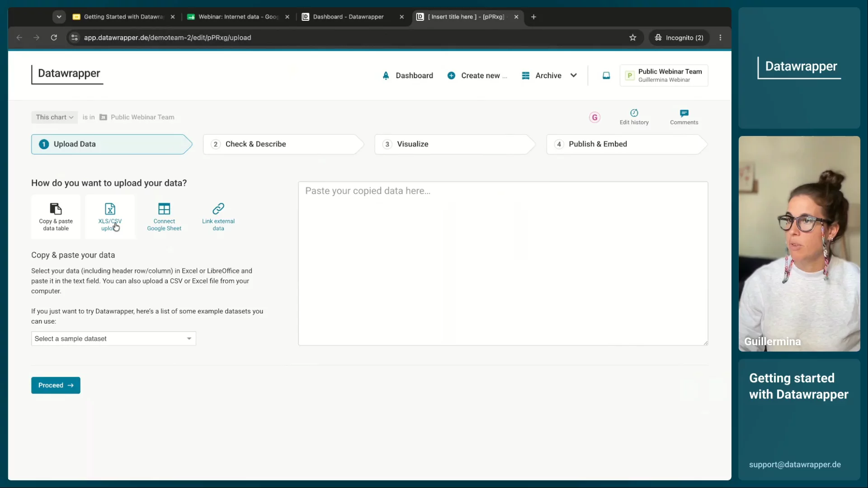Viewport: 868px width, 488px height.
Task: Go to step 2 Check & Describe
Action: click(x=283, y=144)
